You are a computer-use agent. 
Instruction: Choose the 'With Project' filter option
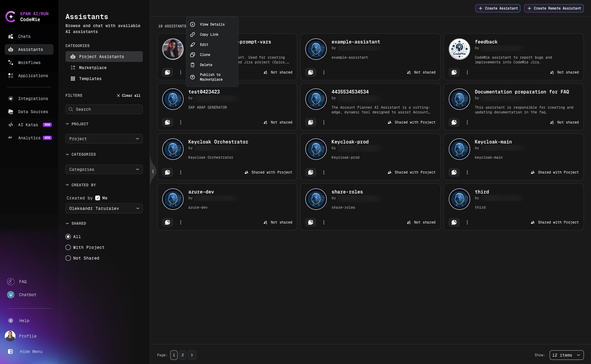(68, 247)
